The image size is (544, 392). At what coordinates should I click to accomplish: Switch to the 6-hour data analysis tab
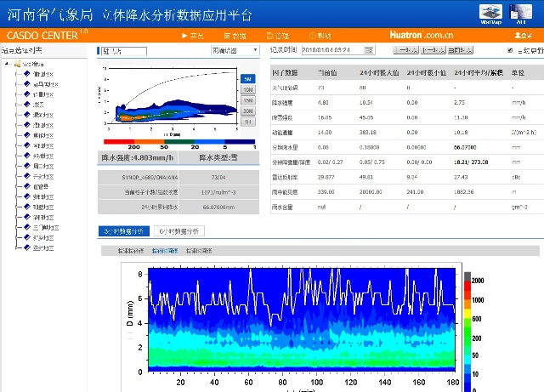(180, 230)
